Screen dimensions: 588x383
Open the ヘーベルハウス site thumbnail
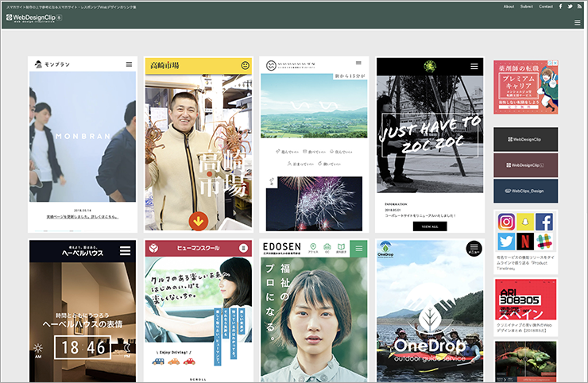click(x=83, y=311)
